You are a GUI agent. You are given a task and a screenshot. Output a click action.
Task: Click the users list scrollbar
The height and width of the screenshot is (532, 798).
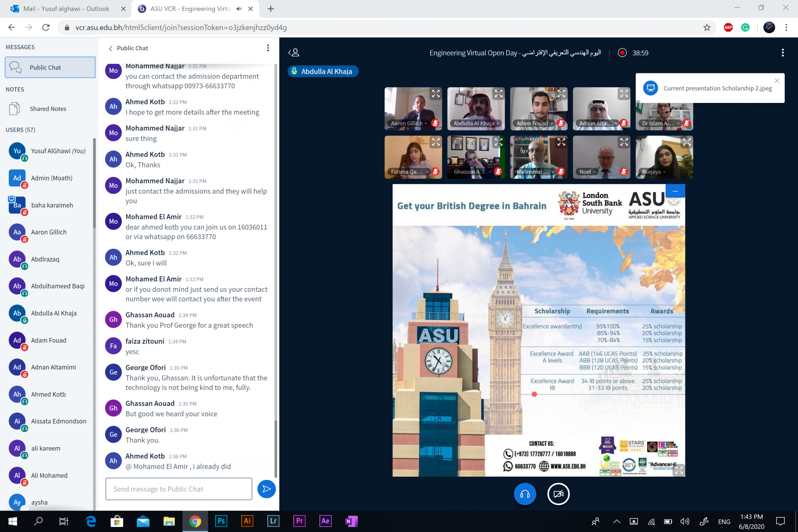coord(94,183)
